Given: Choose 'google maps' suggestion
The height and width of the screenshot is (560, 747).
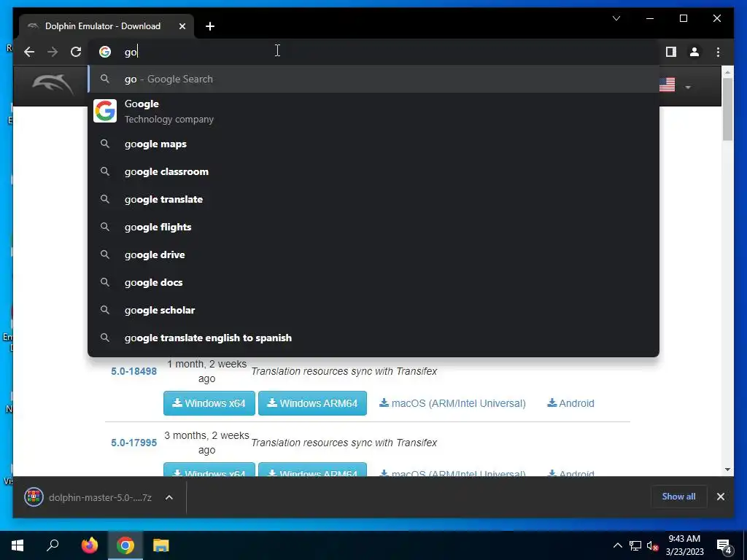Looking at the screenshot, I should pyautogui.click(x=373, y=144).
